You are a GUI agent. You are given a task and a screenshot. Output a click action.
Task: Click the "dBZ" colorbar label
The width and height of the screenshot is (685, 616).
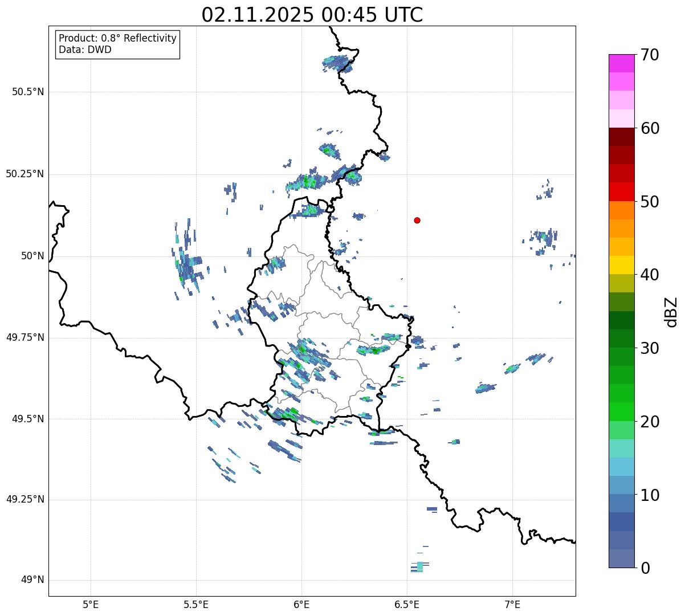tap(672, 312)
